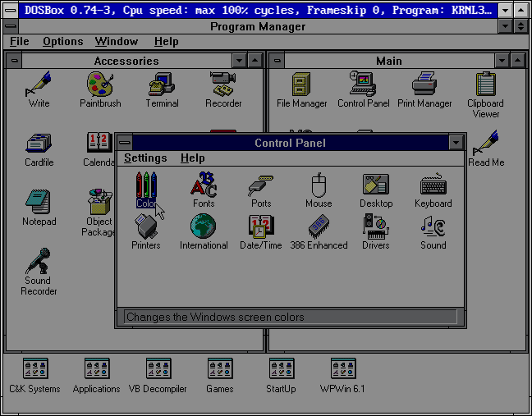532x416 pixels.
Task: Select the Color icon in Control Panel
Action: click(146, 190)
